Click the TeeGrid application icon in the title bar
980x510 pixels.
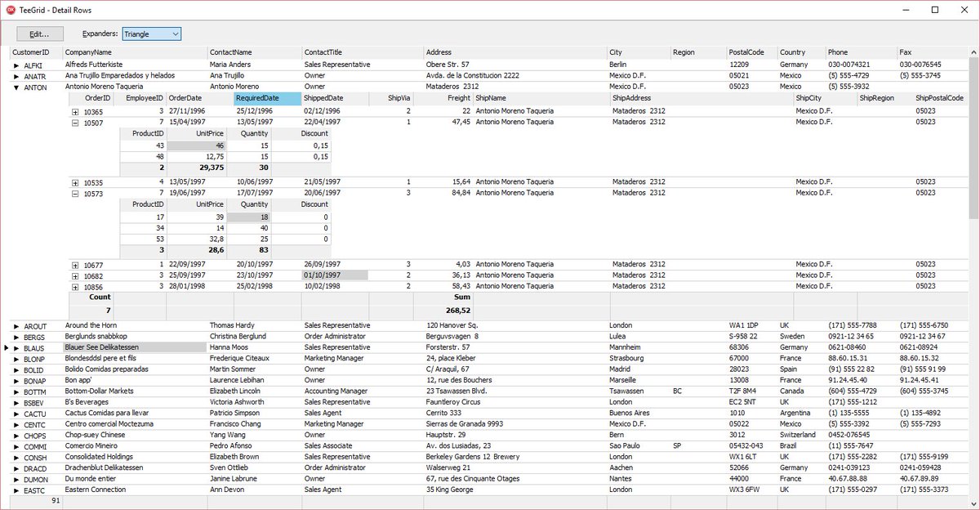coord(11,10)
